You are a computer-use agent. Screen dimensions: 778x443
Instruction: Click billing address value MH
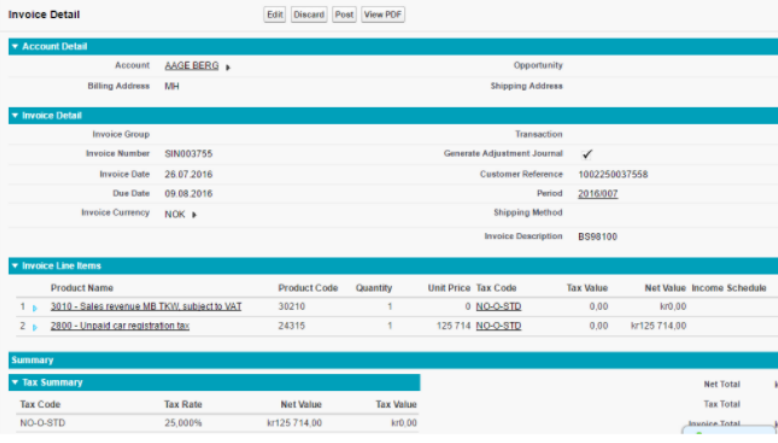[x=172, y=86]
